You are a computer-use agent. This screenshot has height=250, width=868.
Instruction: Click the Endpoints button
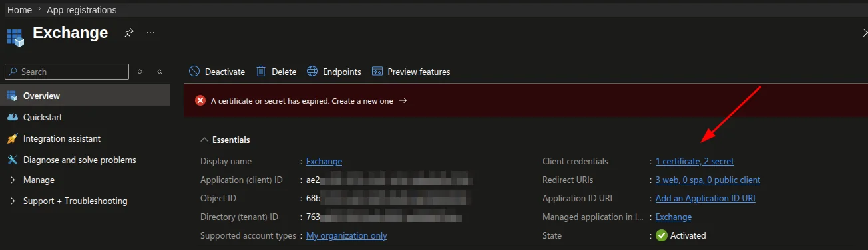(x=334, y=72)
